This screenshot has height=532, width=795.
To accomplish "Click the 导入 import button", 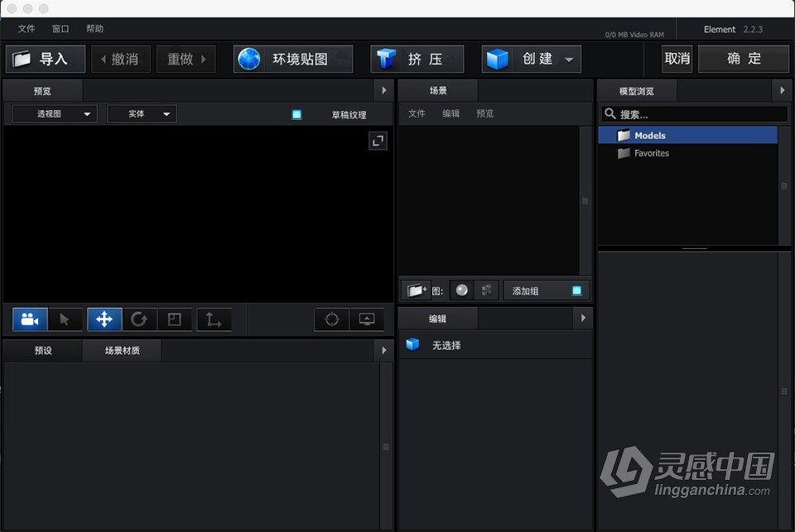I will (x=46, y=60).
